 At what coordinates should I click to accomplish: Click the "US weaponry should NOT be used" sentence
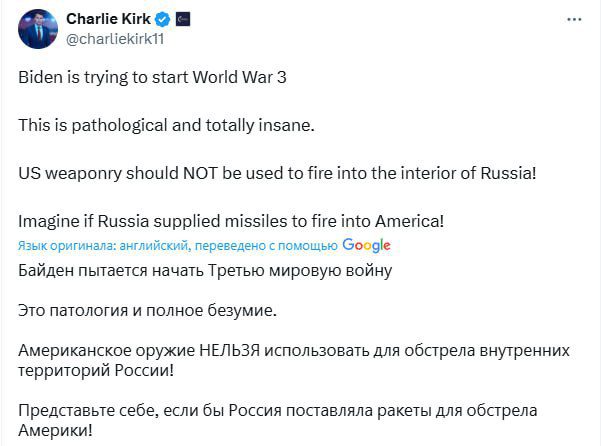[278, 172]
